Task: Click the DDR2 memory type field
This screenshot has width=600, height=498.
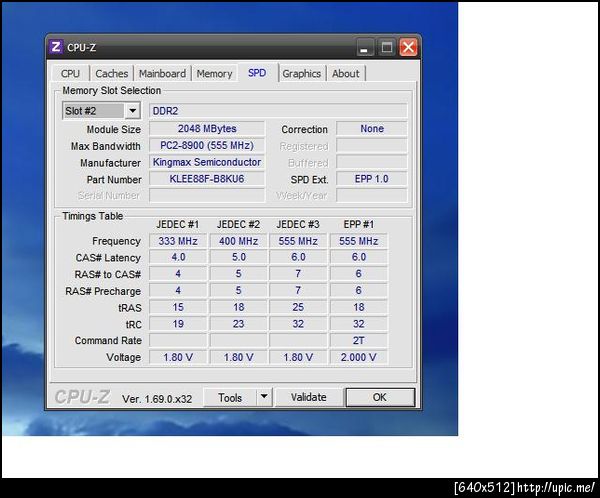Action: pos(278,111)
